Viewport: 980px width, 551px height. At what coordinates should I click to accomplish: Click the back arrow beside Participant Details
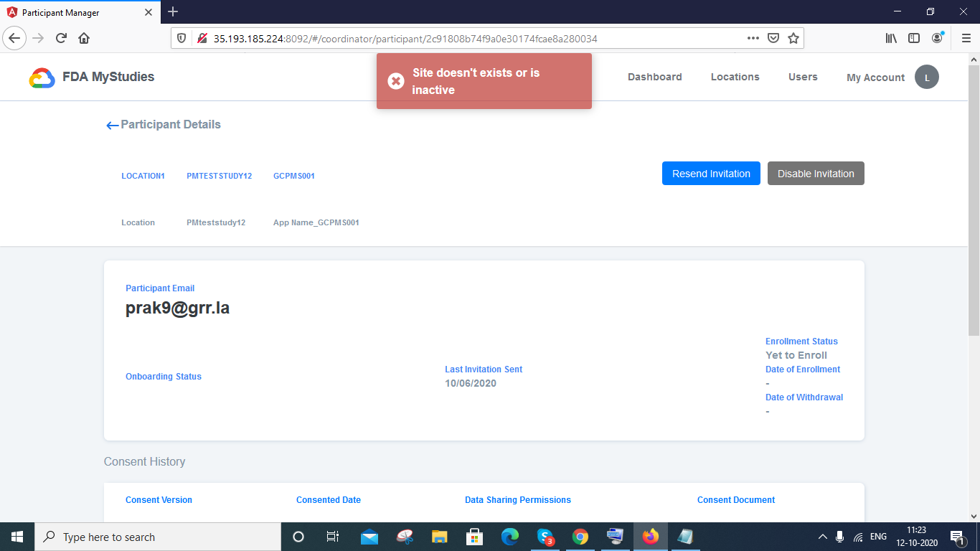112,125
